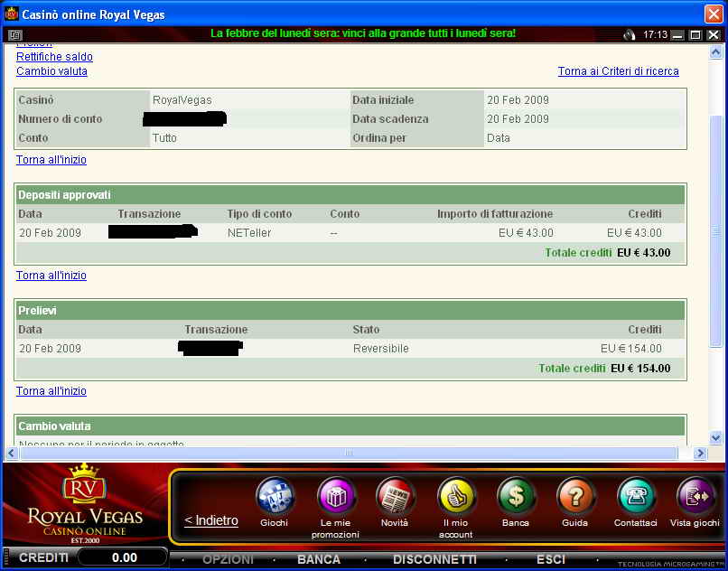Click the Stato column header

(x=366, y=330)
